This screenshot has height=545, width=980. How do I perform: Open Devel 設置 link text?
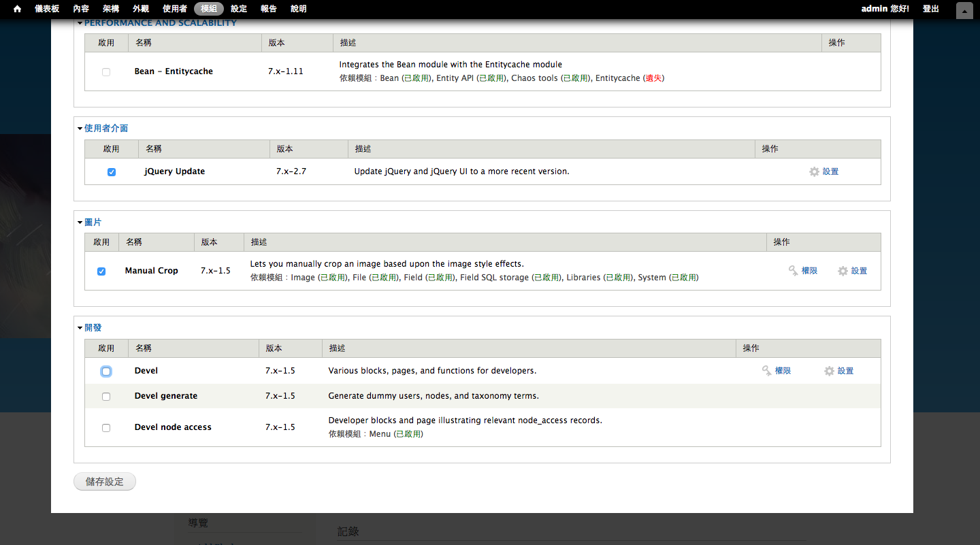(x=845, y=371)
